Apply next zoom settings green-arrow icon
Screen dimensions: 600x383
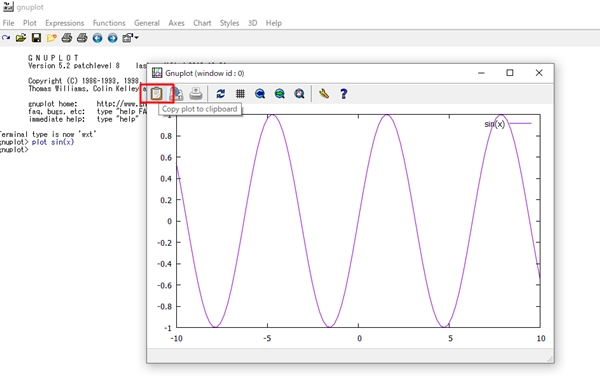click(x=280, y=94)
